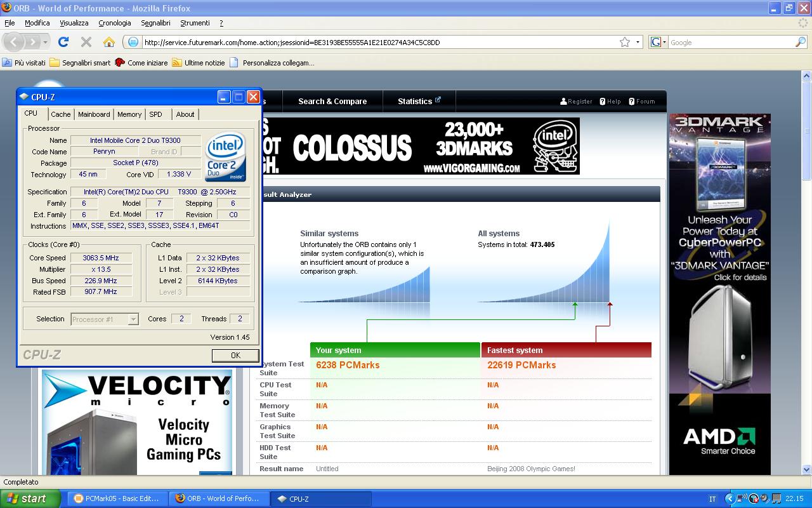Image resolution: width=812 pixels, height=508 pixels.
Task: Open Search & Compare page
Action: [x=332, y=101]
